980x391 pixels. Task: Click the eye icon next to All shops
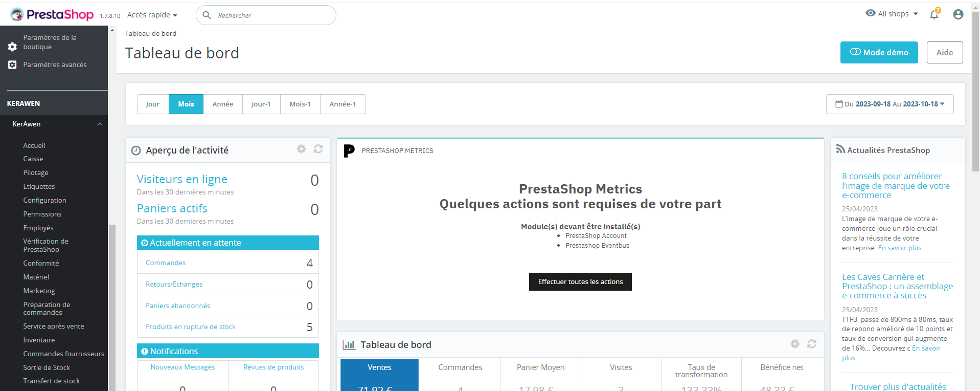point(871,13)
